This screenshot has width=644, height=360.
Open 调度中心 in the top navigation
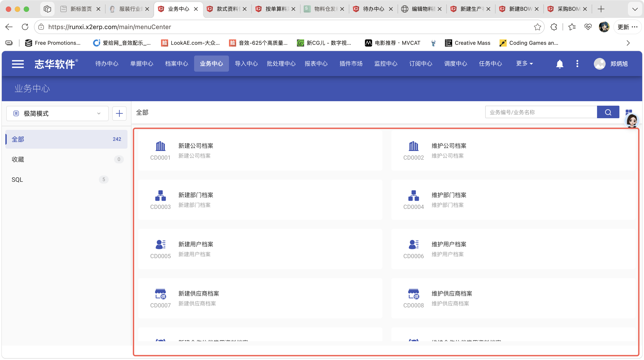tap(455, 64)
